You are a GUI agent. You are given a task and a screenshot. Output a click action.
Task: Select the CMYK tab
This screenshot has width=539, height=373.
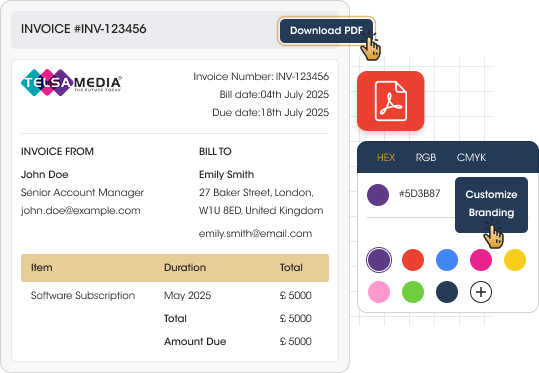pos(471,157)
